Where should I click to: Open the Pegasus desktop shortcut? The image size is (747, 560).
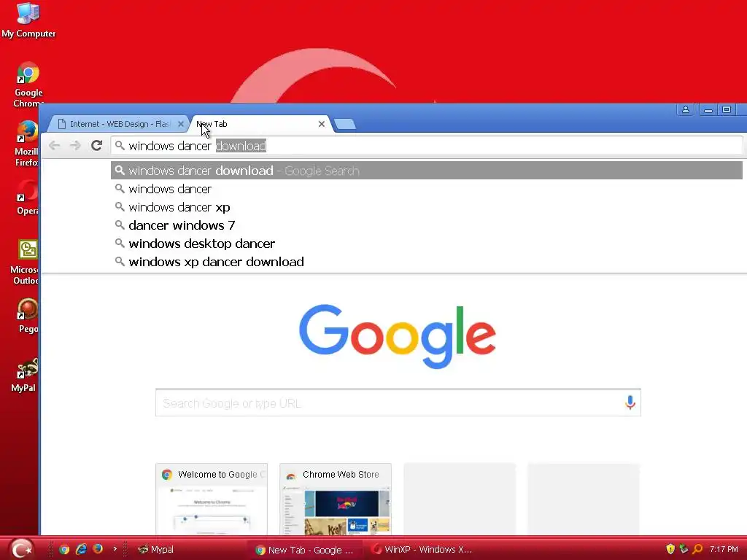coord(28,315)
